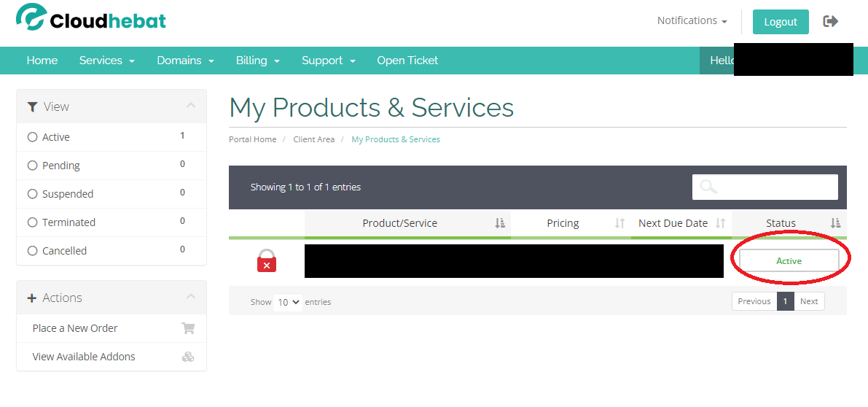Sort by Product/Service column arrow

coord(500,223)
